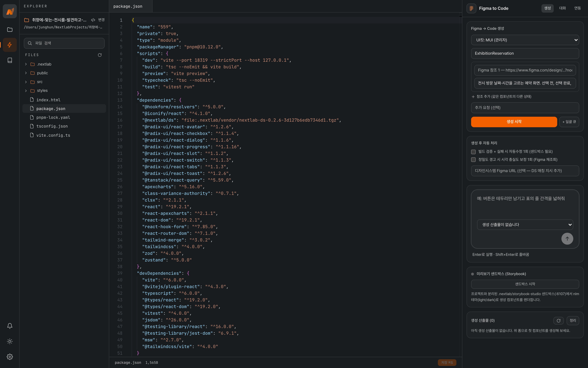Switch to the 대화 tab
Screen dimensions: 588x368
coord(562,8)
